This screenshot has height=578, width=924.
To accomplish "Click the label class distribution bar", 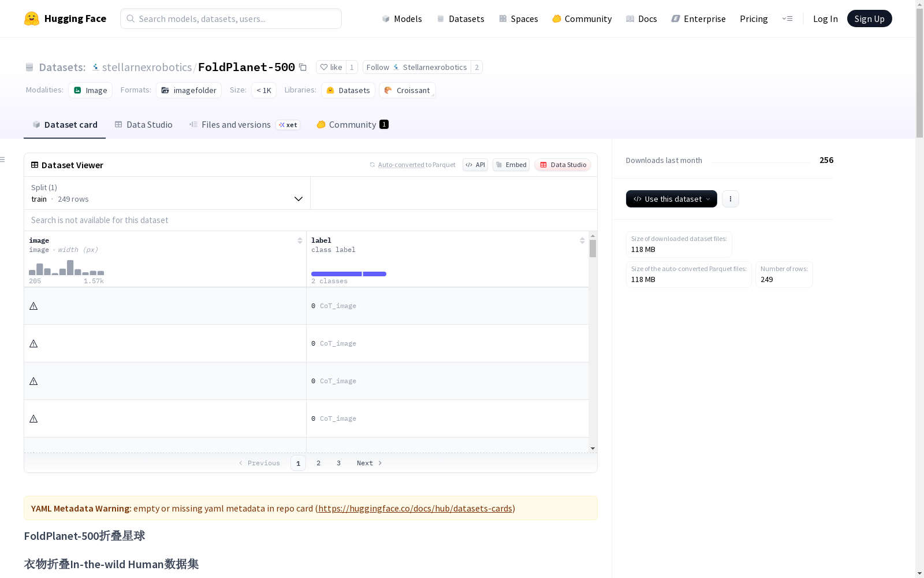I will [349, 274].
